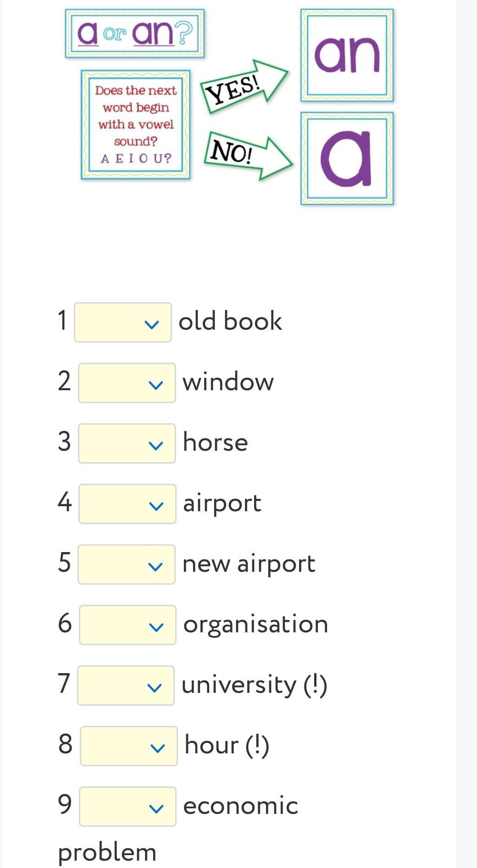477x868 pixels.
Task: Click the text 'hour (!)'
Action: [x=227, y=745]
